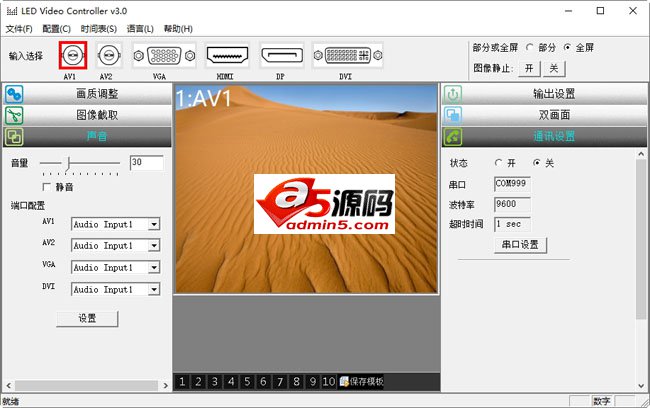This screenshot has width=650, height=408.
Task: Open AV2 audio input dropdown
Action: (154, 246)
